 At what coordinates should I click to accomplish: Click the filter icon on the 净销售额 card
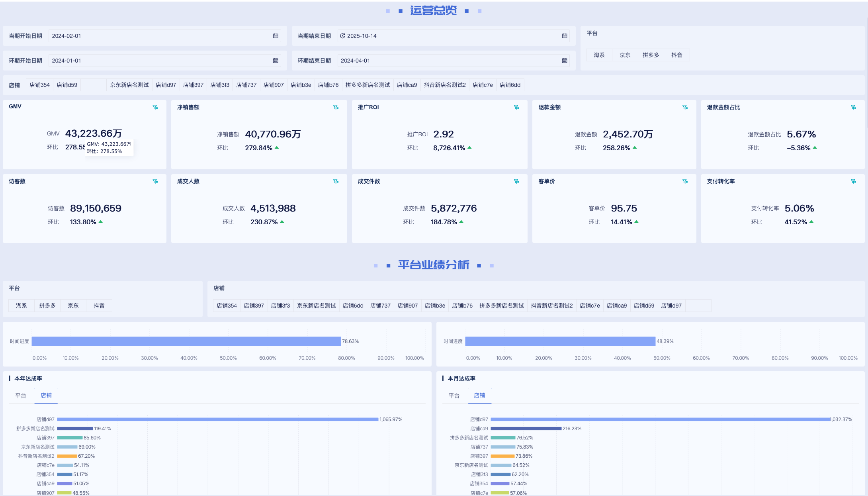coord(336,107)
